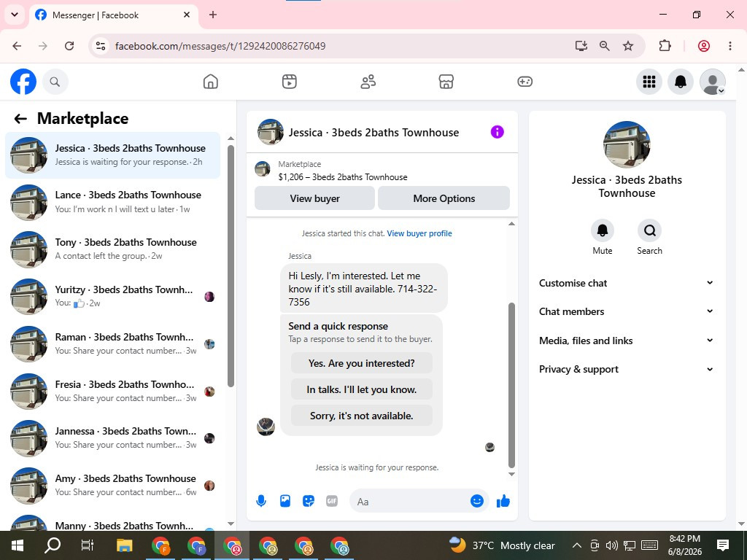Click the More Options button

click(x=444, y=198)
